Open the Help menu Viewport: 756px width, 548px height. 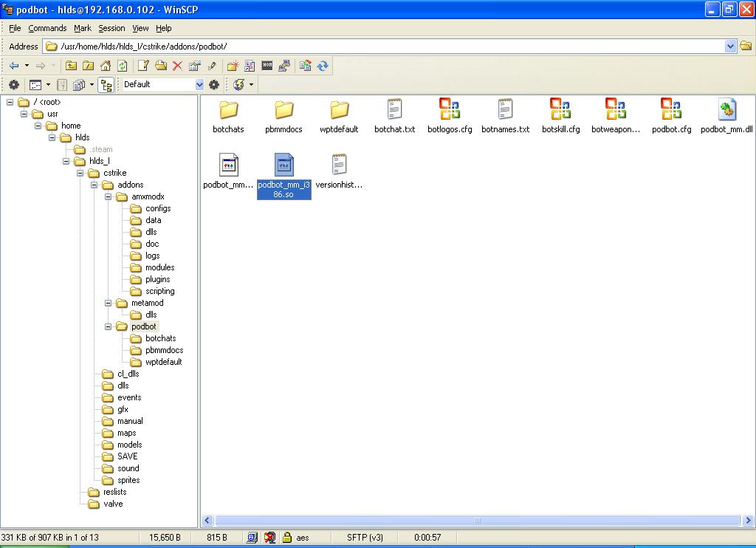point(163,28)
